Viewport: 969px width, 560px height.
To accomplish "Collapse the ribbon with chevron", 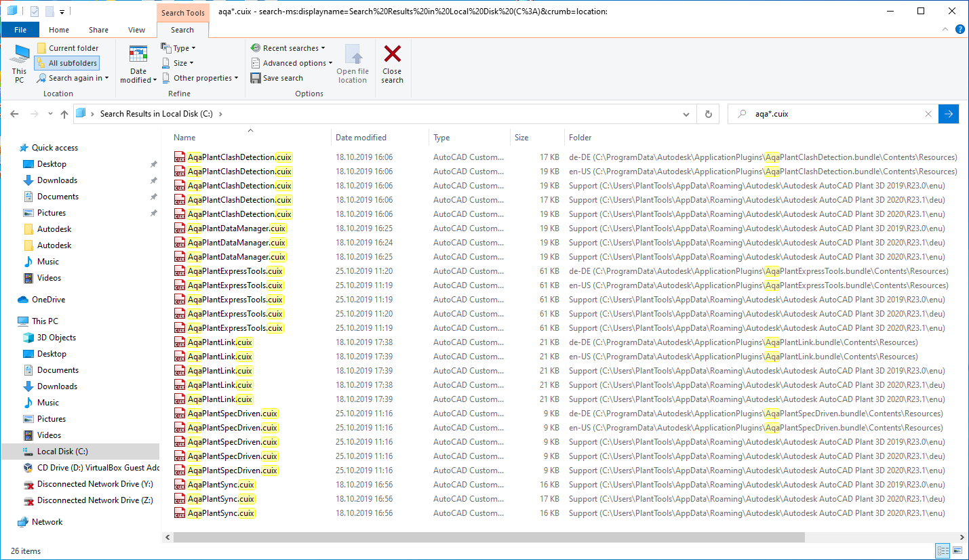I will point(947,30).
